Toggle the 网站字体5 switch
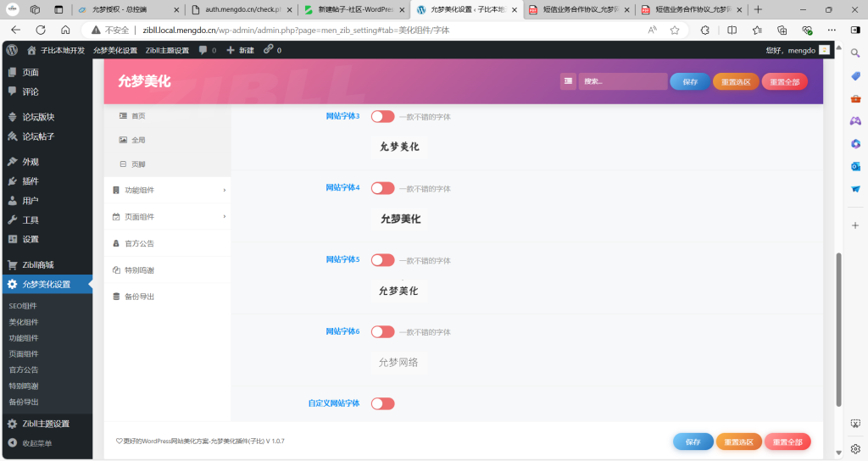This screenshot has width=868, height=461. pyautogui.click(x=382, y=260)
